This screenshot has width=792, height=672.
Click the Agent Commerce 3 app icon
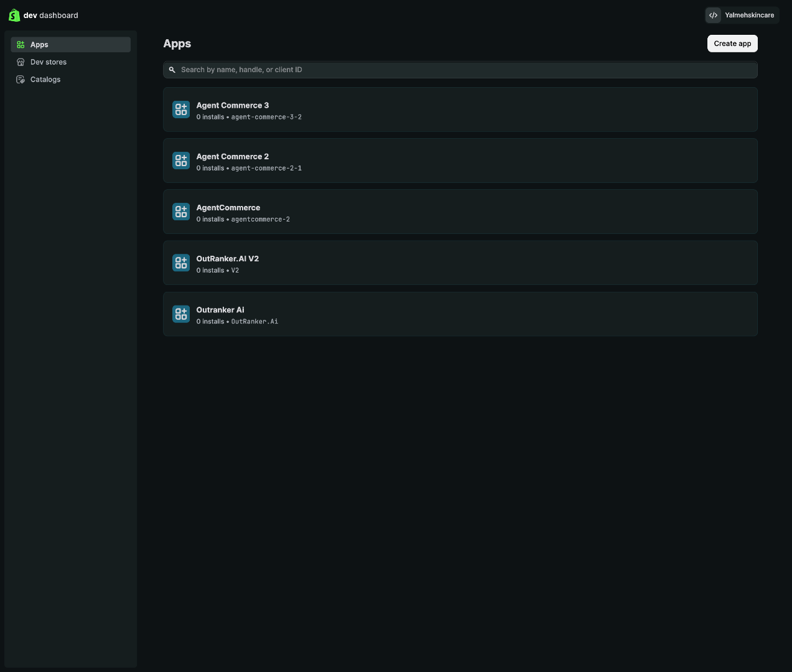[x=181, y=110]
